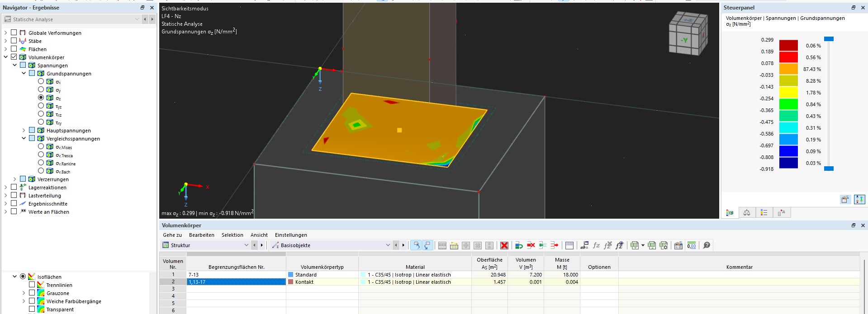Open the Bearbeiten menu

tap(201, 235)
